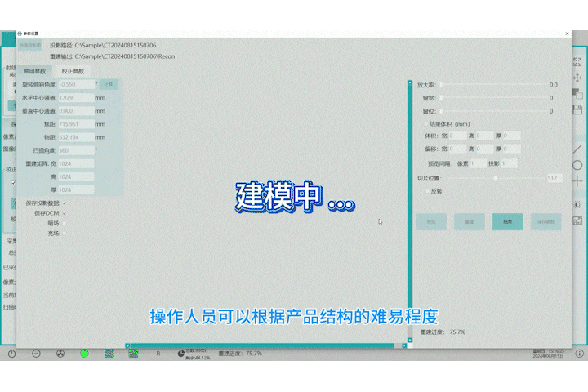
Task: Select the circle drawing tool
Action: 577,165
